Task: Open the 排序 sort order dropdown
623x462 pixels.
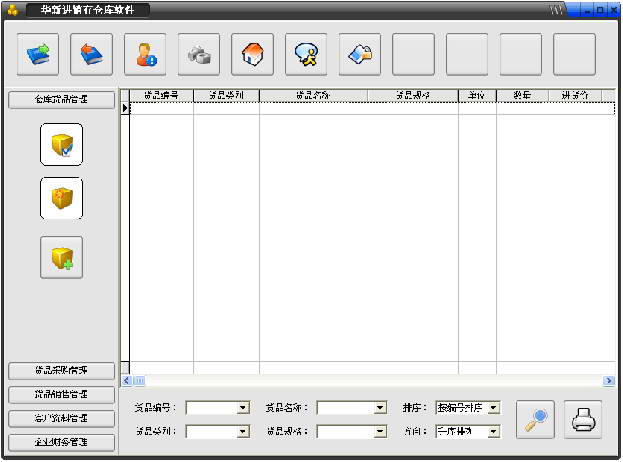Action: pos(493,408)
